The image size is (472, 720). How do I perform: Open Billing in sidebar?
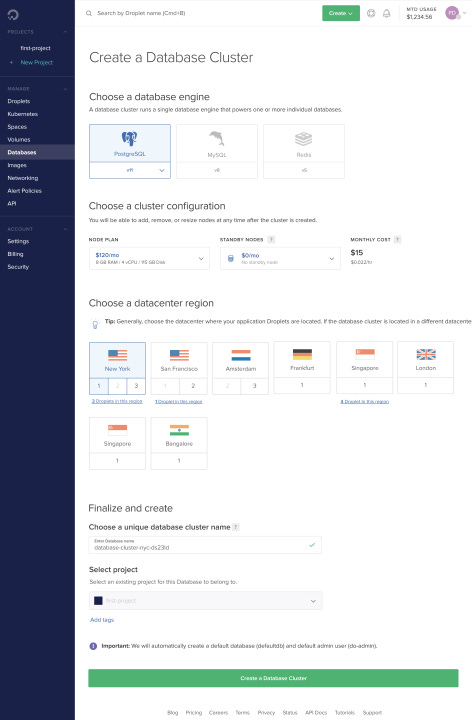(15, 254)
